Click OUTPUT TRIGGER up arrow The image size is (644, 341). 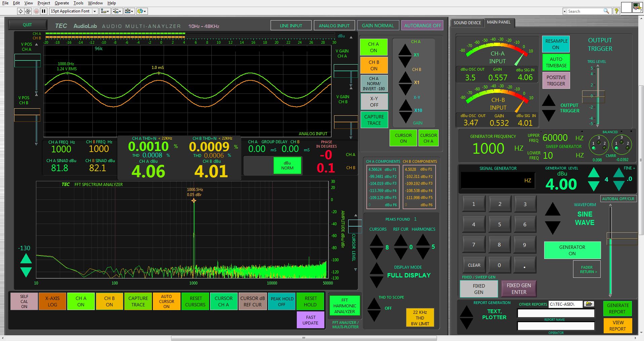[549, 101]
